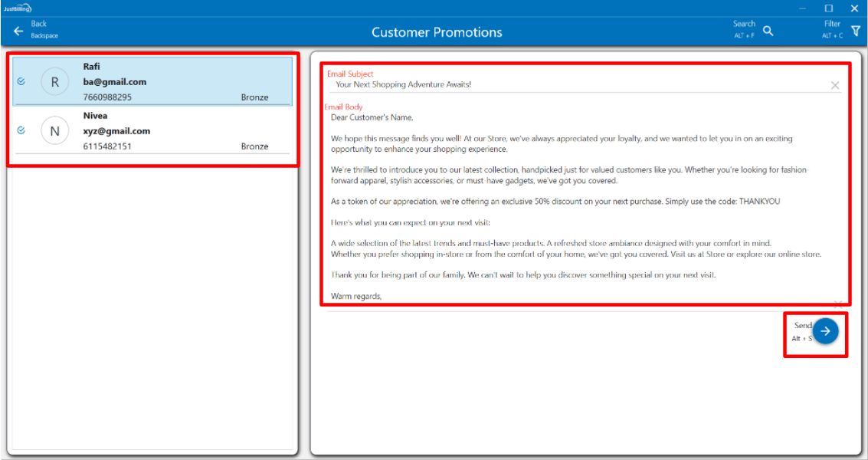Click the back arrow icon

18,31
